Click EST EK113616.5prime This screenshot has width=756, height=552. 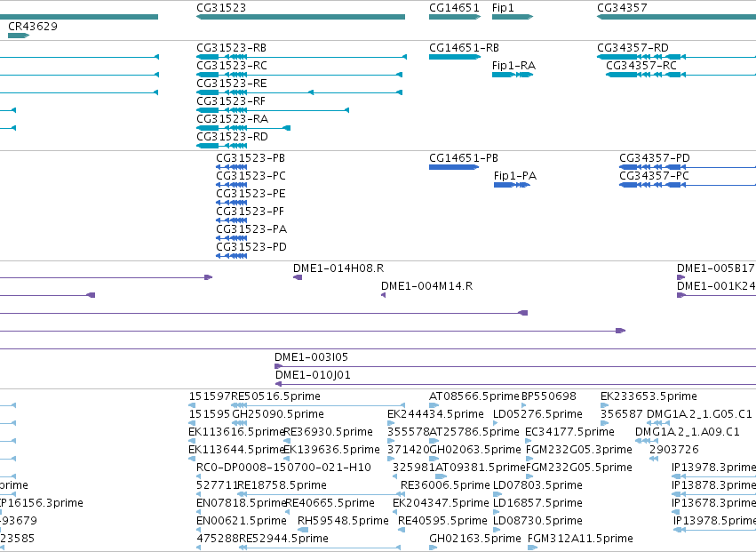click(x=236, y=432)
